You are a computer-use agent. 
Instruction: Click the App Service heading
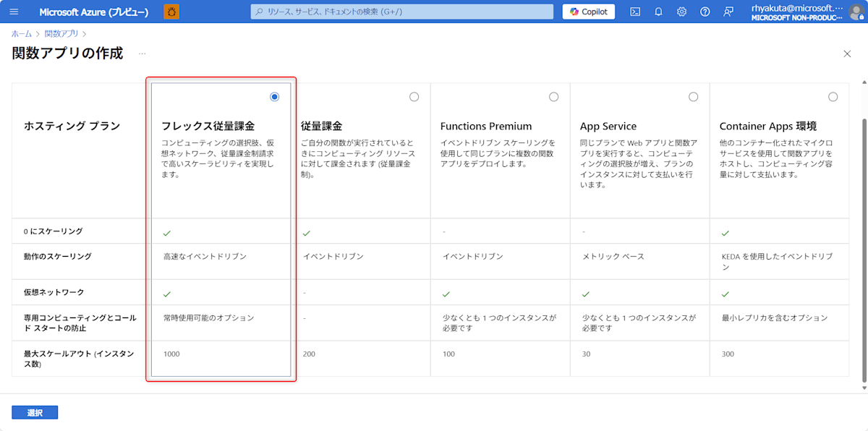click(x=608, y=126)
